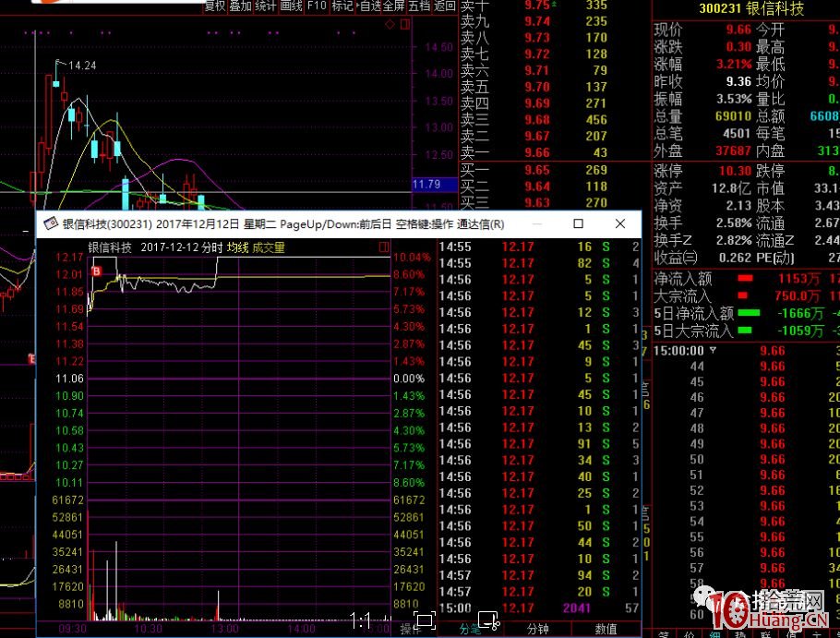The width and height of the screenshot is (840, 638).
Task: Click the 10.04% limit-up axis label
Action: coord(412,258)
